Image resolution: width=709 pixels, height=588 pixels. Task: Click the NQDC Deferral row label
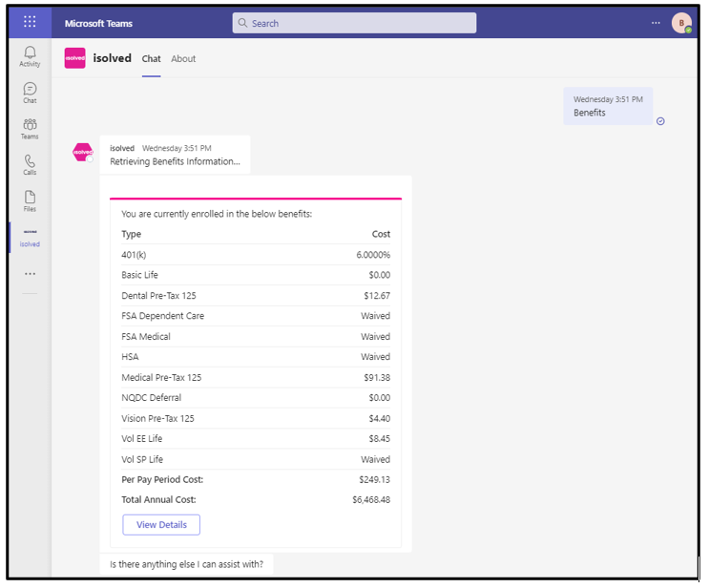(x=152, y=398)
